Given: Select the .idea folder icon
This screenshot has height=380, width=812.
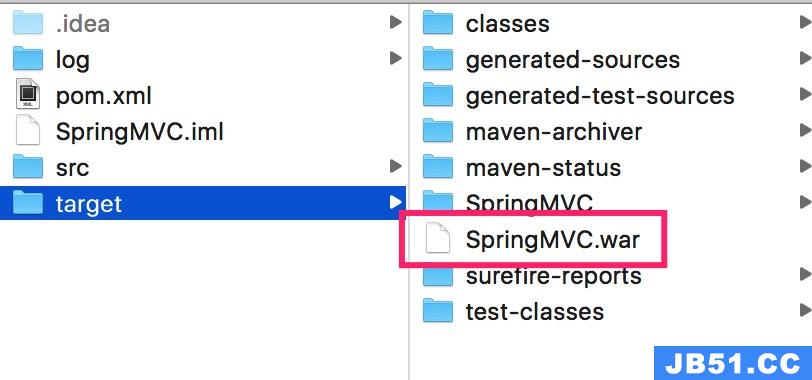Looking at the screenshot, I should click(27, 23).
